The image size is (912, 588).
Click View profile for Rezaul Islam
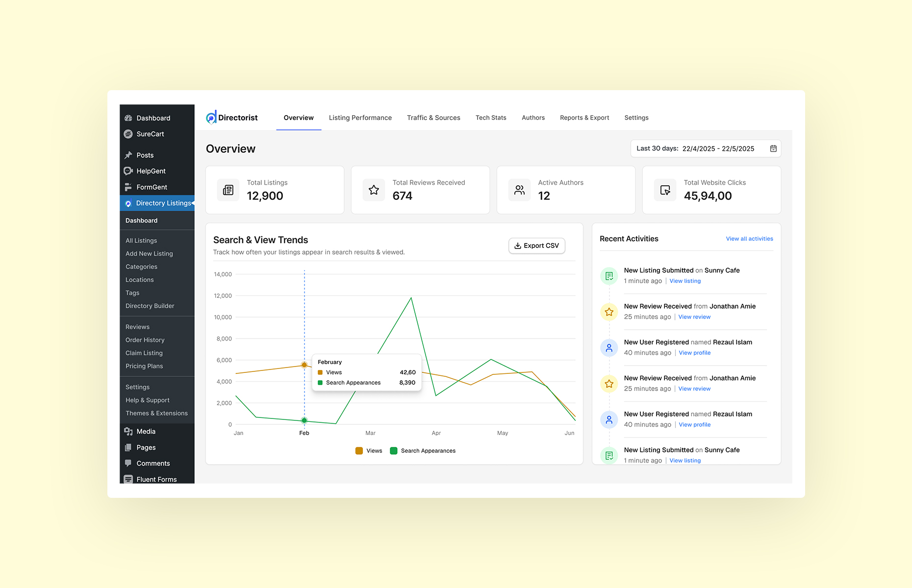coord(694,352)
